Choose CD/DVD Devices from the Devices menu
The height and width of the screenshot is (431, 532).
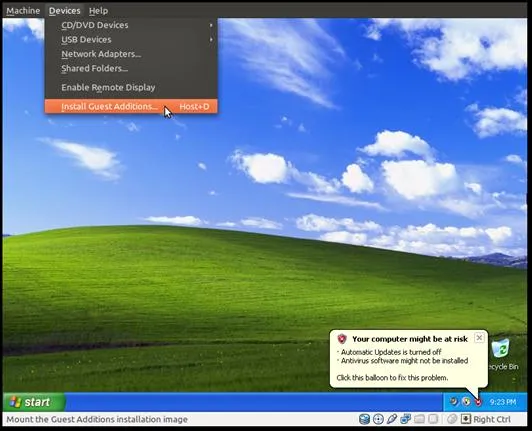[131, 25]
